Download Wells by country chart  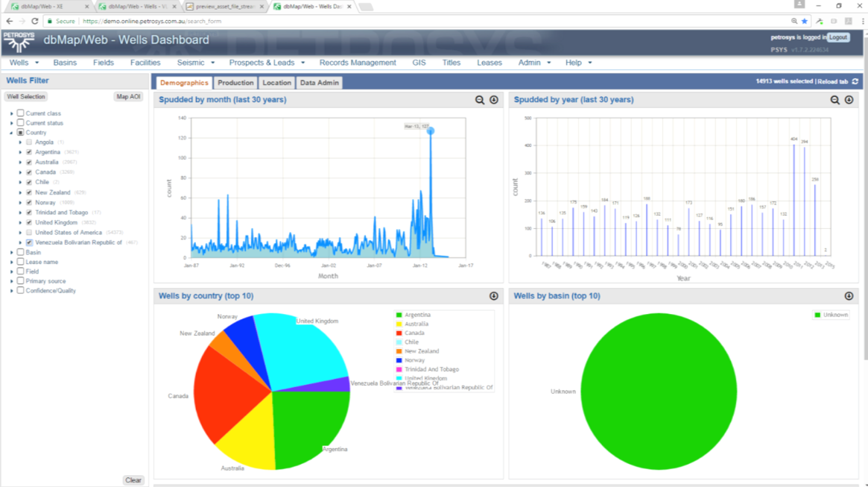[494, 296]
